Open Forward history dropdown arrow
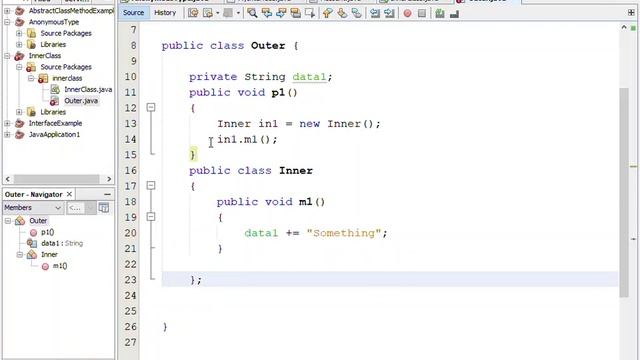This screenshot has height=360, width=640. 238,13
